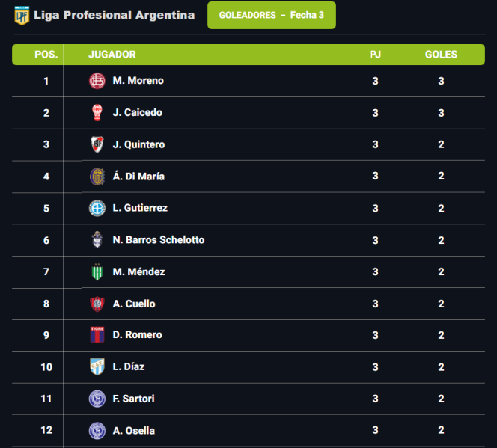
Task: Click the Liga Profesional Argentina logo
Action: click(x=21, y=15)
